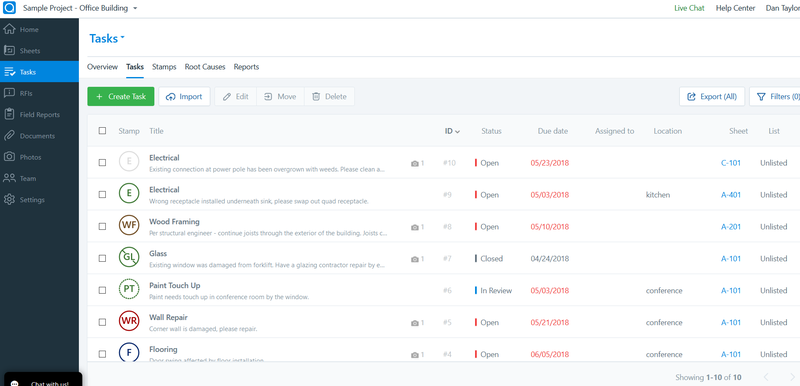Open the Reports tab

(x=246, y=67)
